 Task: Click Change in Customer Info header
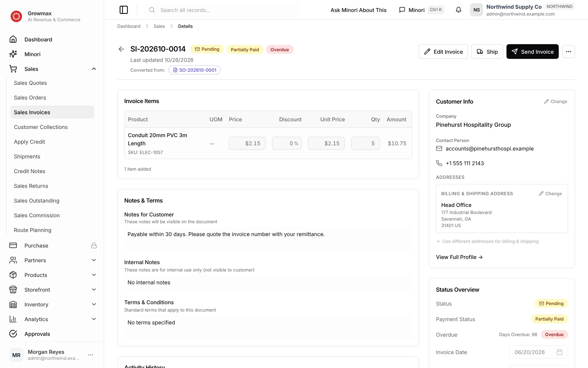tap(556, 101)
